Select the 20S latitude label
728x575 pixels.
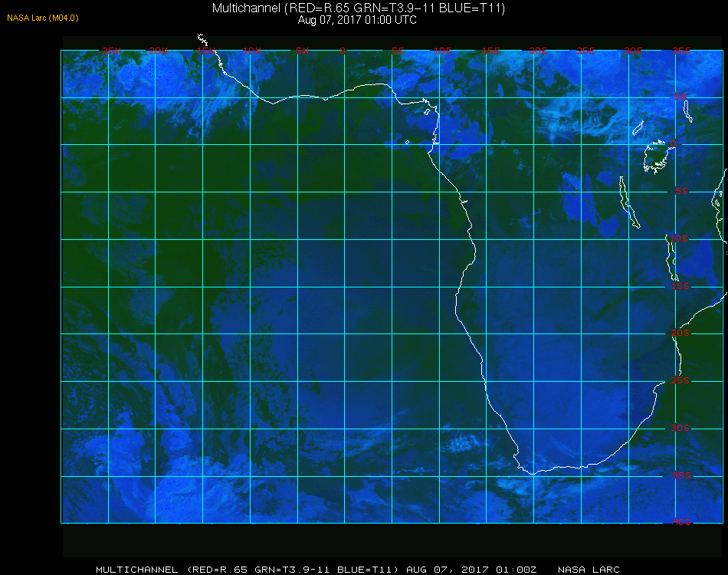pyautogui.click(x=680, y=333)
